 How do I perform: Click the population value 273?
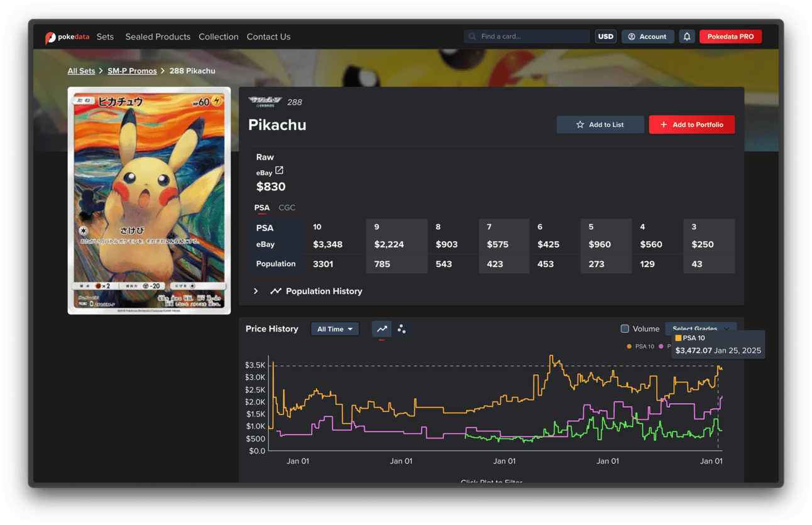(x=597, y=264)
